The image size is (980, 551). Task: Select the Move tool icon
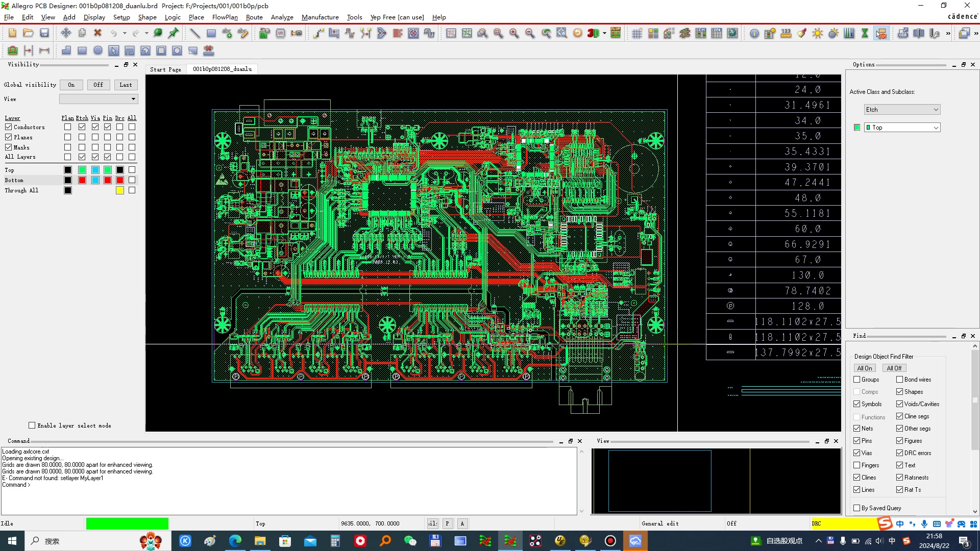pyautogui.click(x=66, y=33)
